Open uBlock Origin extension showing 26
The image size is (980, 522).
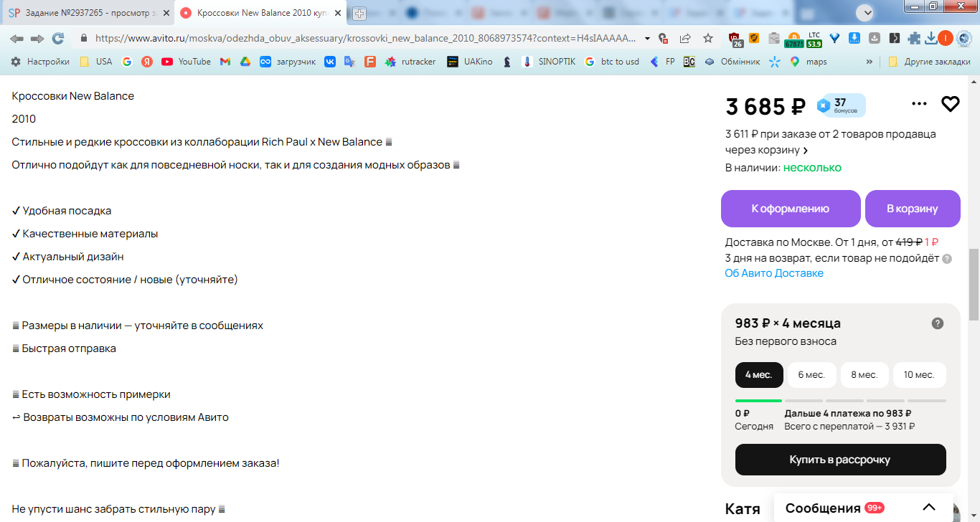coord(735,39)
